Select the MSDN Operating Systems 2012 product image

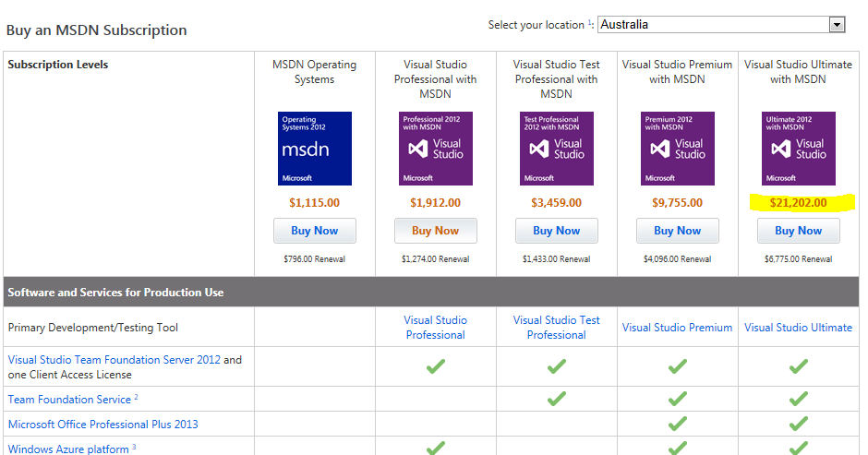coord(315,149)
